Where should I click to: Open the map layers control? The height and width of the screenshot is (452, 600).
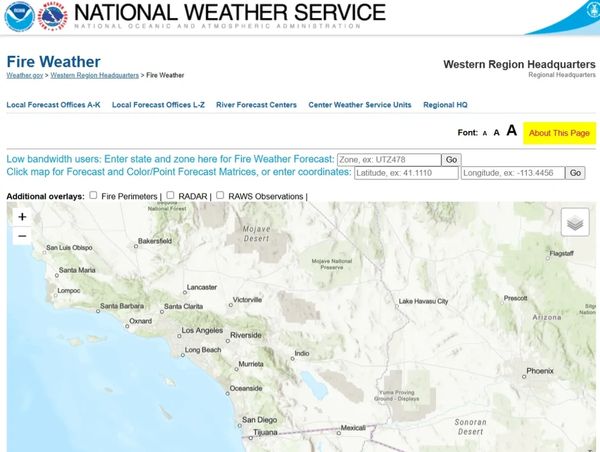click(x=575, y=222)
